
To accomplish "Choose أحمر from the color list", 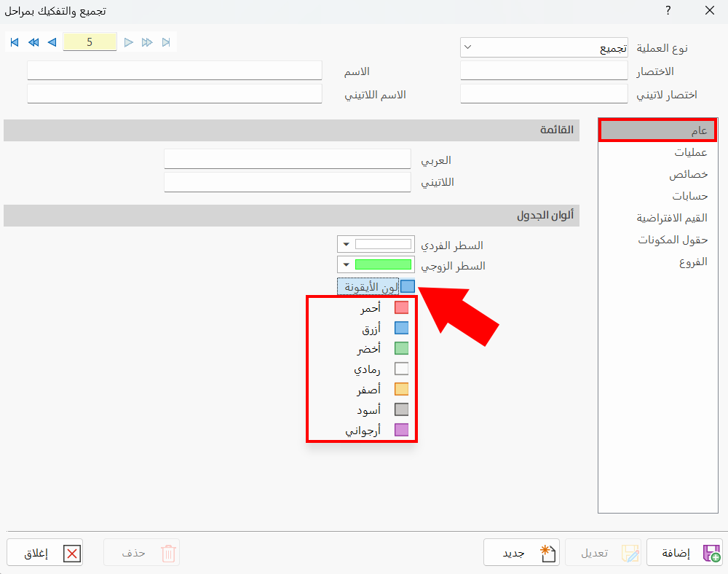I will point(362,307).
